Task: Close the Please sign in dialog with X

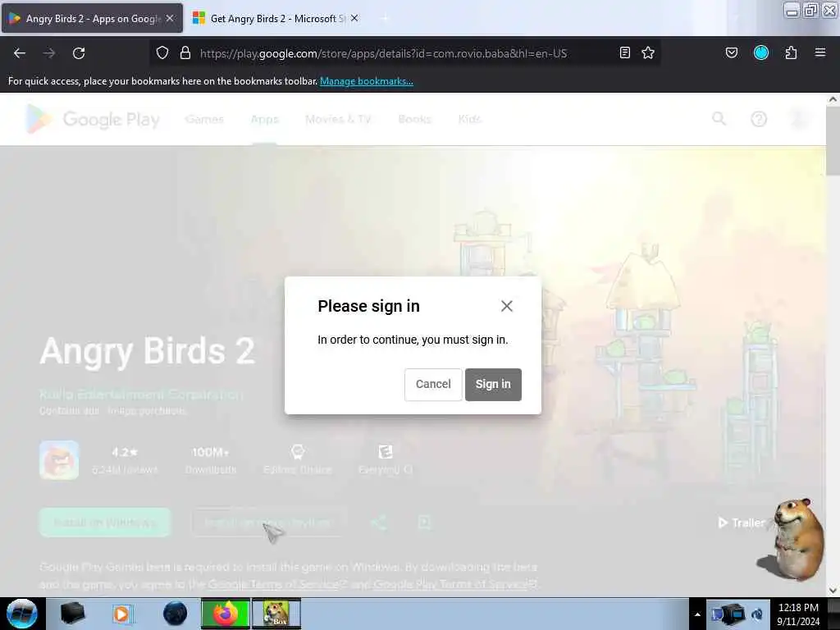Action: coord(506,306)
